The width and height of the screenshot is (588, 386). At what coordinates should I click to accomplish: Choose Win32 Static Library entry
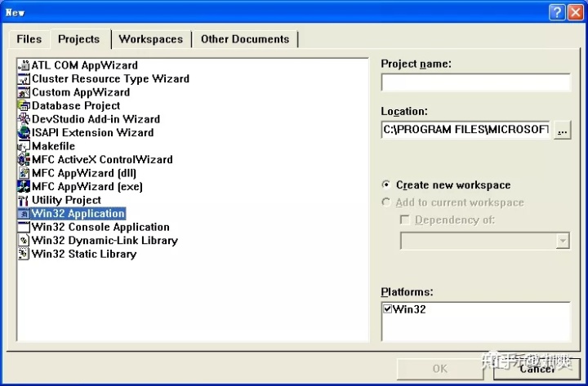pos(84,255)
